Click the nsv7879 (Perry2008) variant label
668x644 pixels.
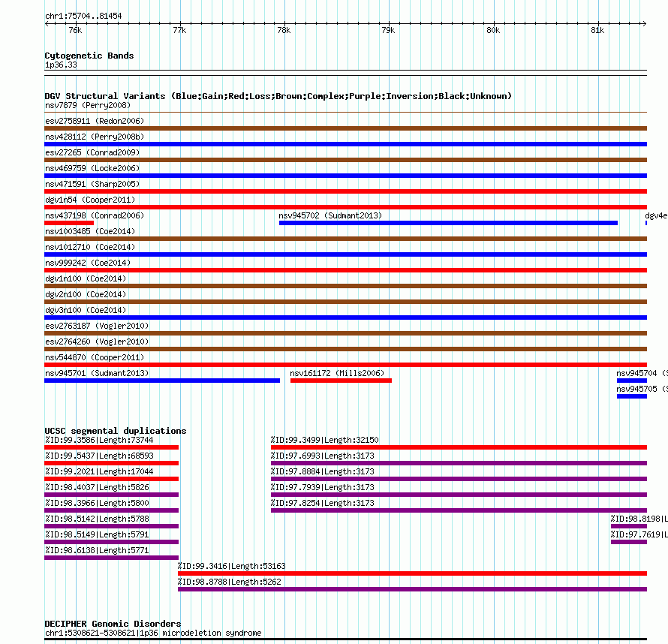(88, 105)
